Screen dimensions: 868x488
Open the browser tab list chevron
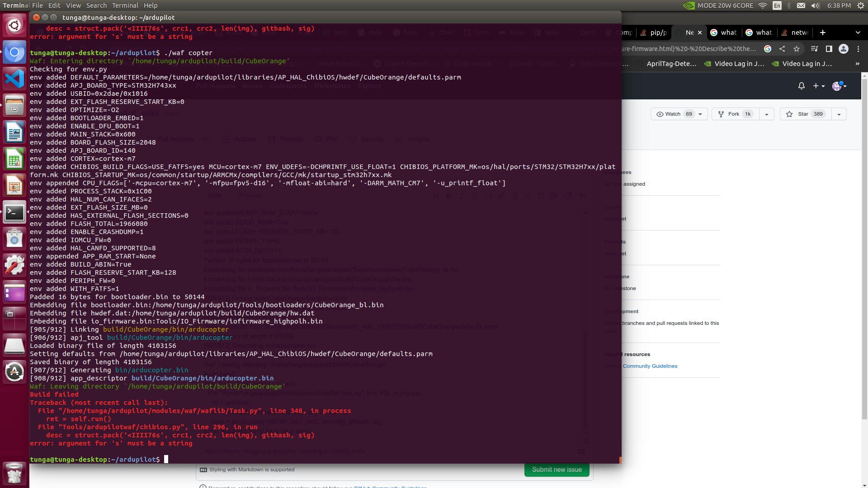pos(858,33)
